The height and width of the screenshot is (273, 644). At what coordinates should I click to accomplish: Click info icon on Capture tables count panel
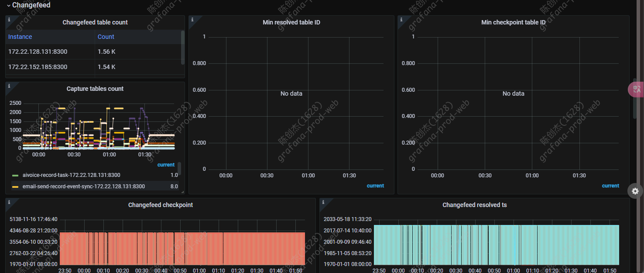tap(9, 86)
